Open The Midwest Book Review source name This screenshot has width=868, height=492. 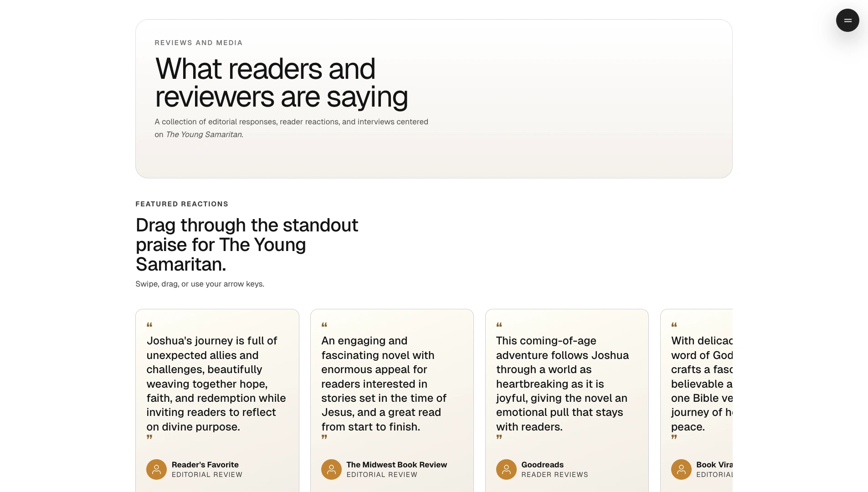point(396,465)
